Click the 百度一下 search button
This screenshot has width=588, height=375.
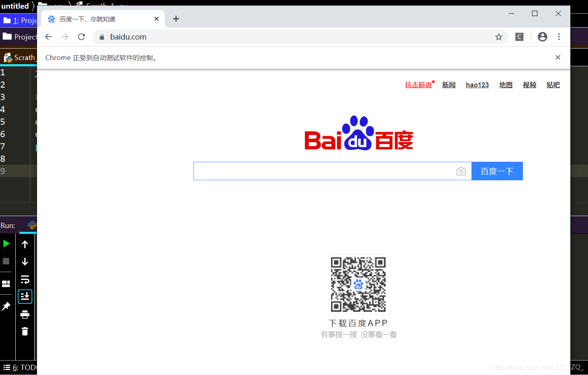tap(497, 171)
